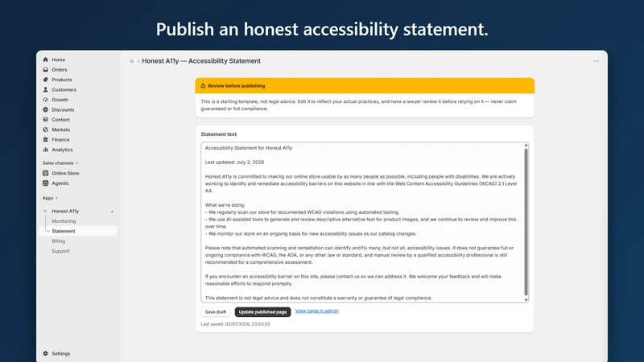Open the Monitoring subpage

(64, 220)
